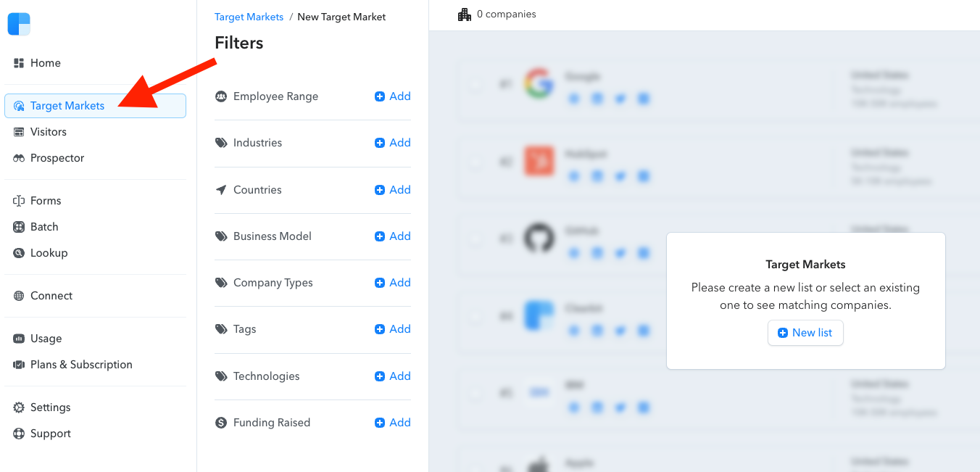Screen dimensions: 980x472
Task: Click the Prospector binoculars icon
Action: [19, 158]
